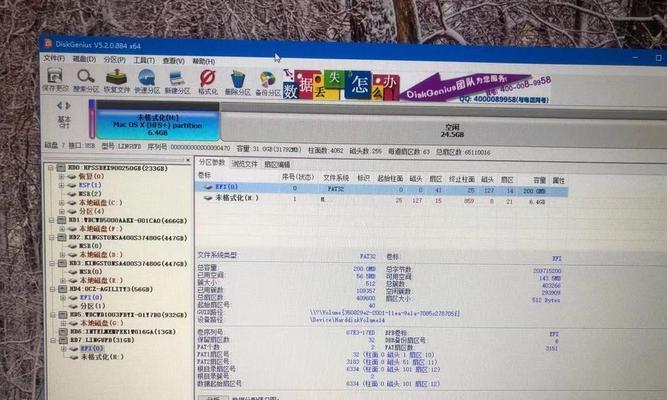Click the HD2 disk drive icon
Viewport: 667px width, 400px height.
point(63,237)
